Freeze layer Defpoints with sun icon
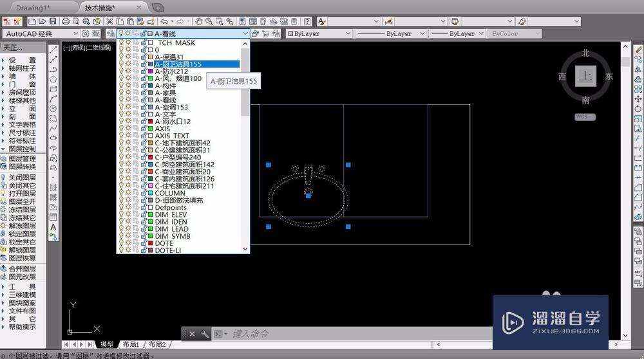The image size is (644, 359). coord(128,207)
